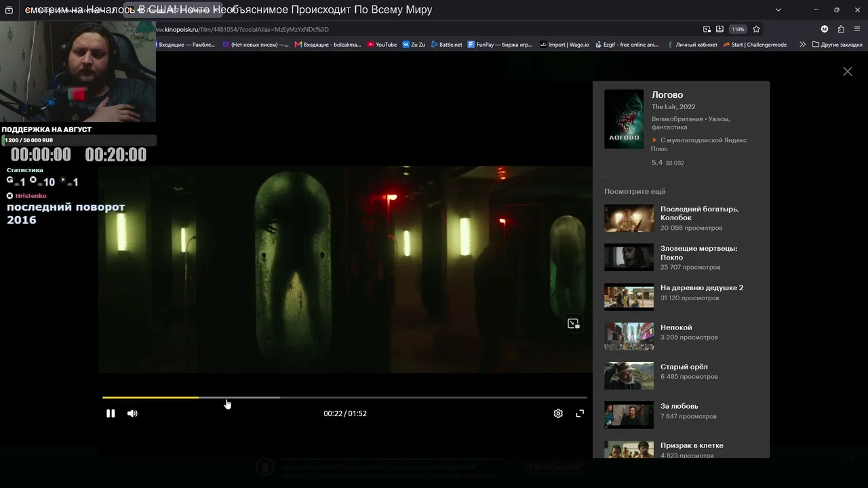The image size is (868, 488).
Task: Open the browser application menu
Action: click(x=857, y=29)
